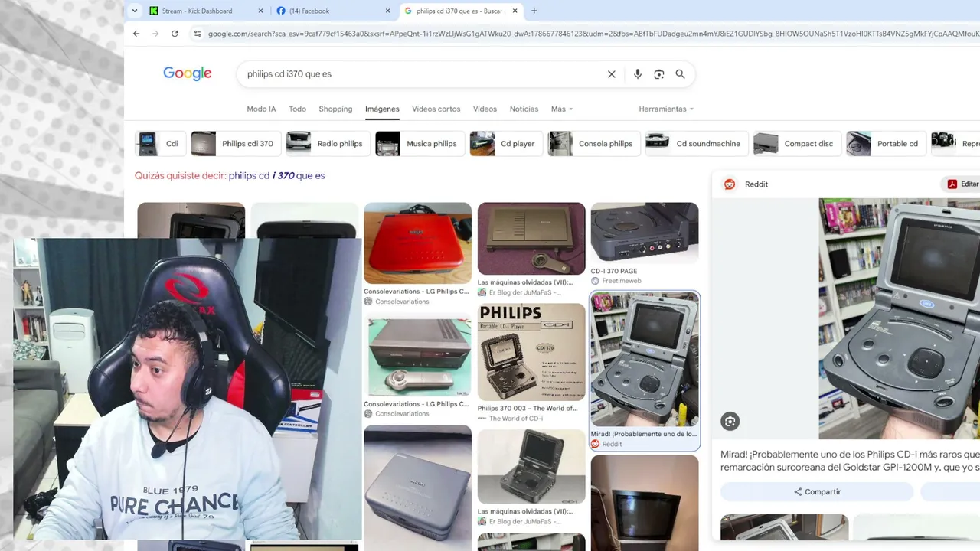The image size is (980, 551).
Task: Switch to the Todo results tab
Action: point(297,109)
